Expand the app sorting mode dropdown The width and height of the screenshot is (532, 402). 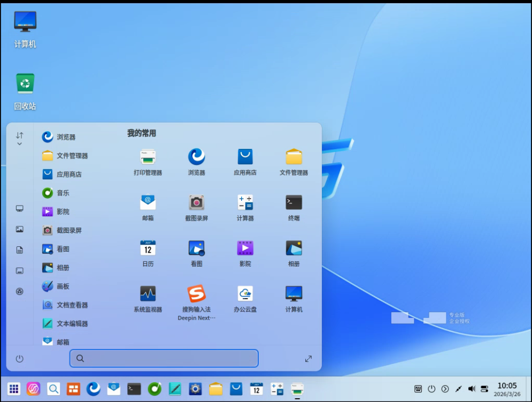[20, 139]
